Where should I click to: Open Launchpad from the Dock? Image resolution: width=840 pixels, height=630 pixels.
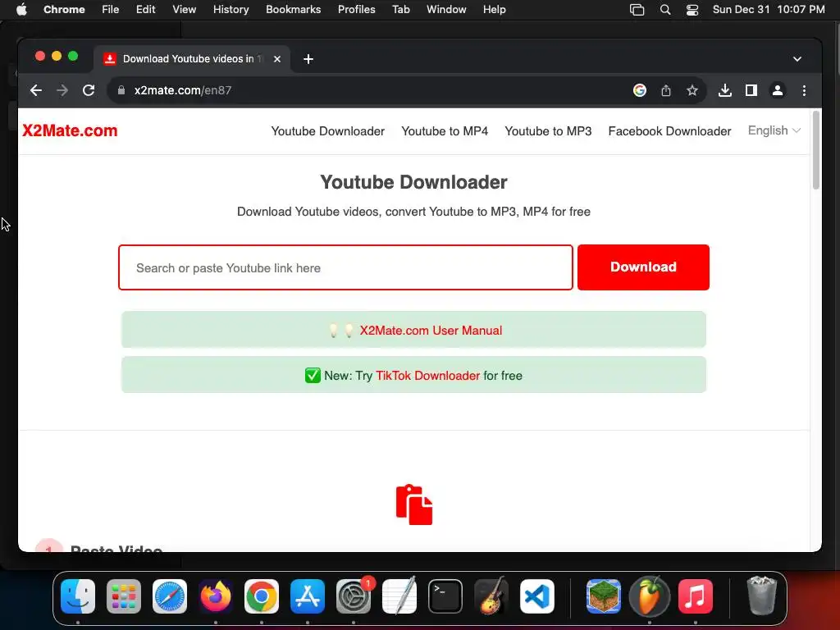(x=124, y=596)
